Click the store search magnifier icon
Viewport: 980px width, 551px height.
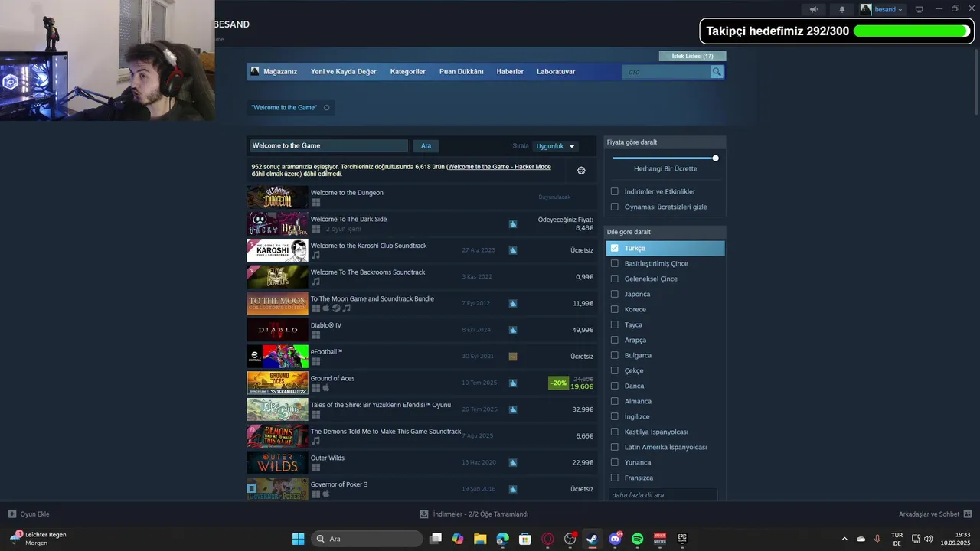tap(717, 72)
